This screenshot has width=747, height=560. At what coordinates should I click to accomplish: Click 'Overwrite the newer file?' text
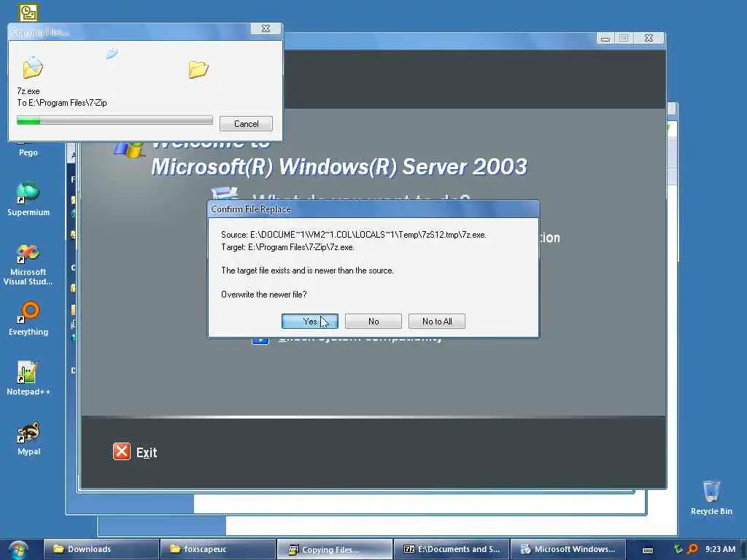pos(264,295)
